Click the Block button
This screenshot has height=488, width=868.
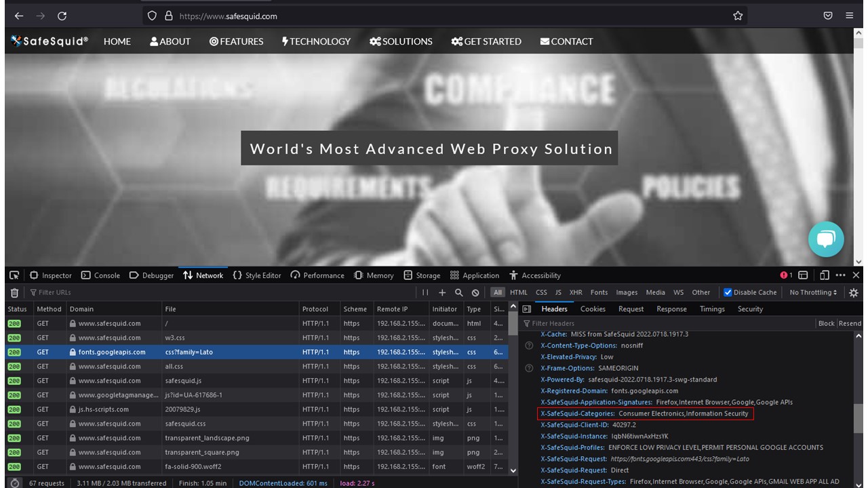[827, 323]
